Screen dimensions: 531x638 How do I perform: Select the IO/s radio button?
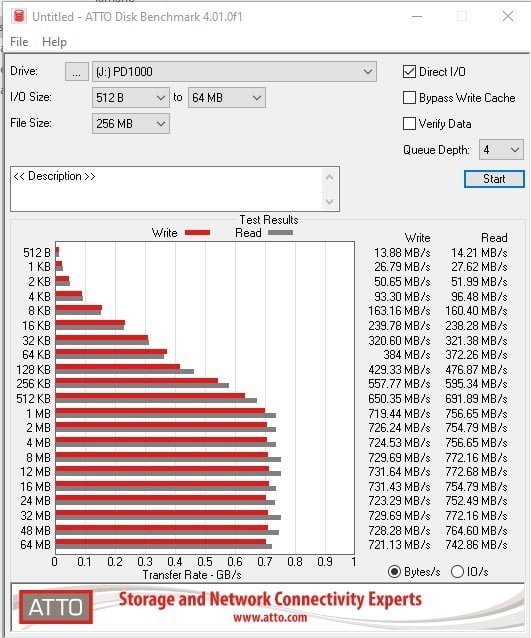click(x=457, y=572)
